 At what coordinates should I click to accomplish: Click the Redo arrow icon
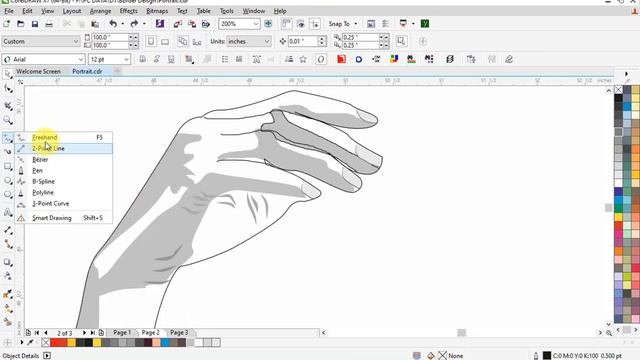[x=134, y=24]
